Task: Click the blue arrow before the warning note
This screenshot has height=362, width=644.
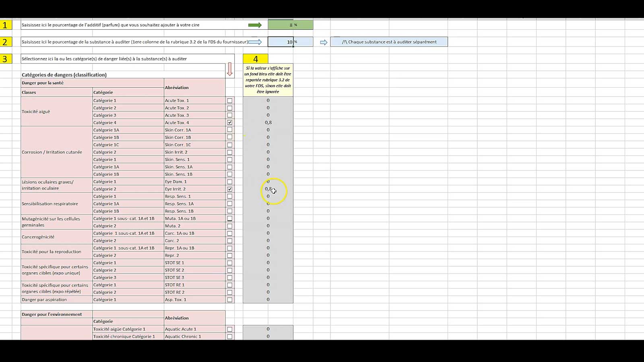Action: (x=324, y=42)
